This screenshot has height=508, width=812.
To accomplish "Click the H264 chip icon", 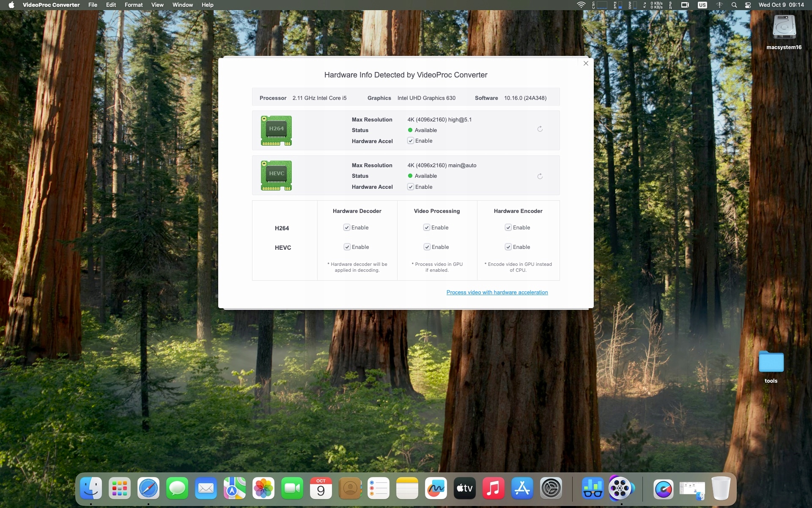I will coord(276,130).
